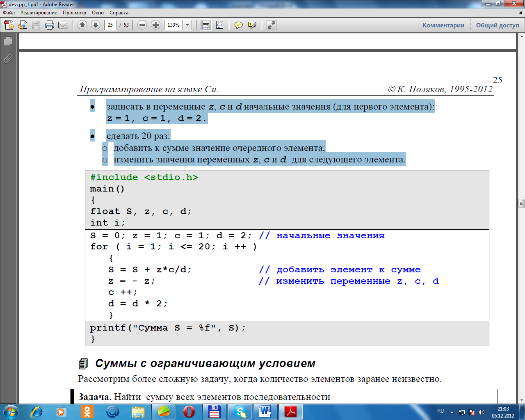Viewport: 525px width, 420px height.
Task: Click the zoom out minus button
Action: click(x=142, y=25)
